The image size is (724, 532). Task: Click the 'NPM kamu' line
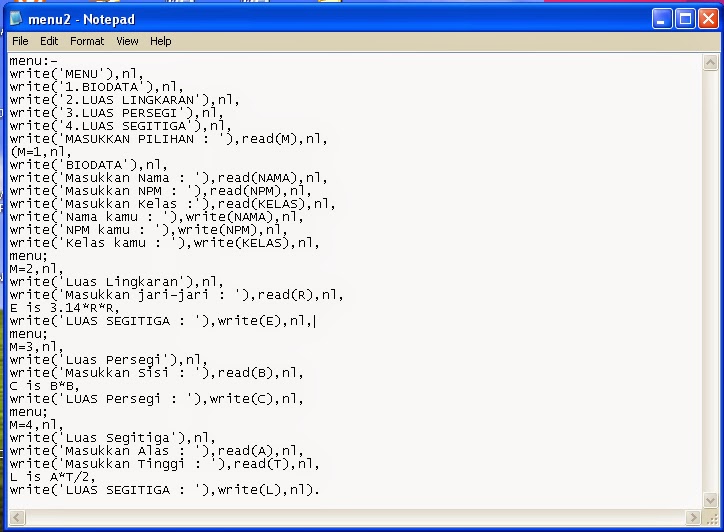(148, 230)
